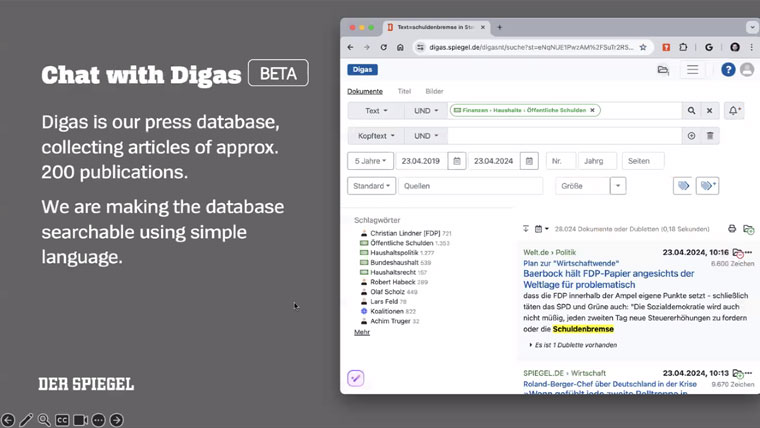
Task: Click the results jump-to-end arrow icon
Action: coord(526,229)
